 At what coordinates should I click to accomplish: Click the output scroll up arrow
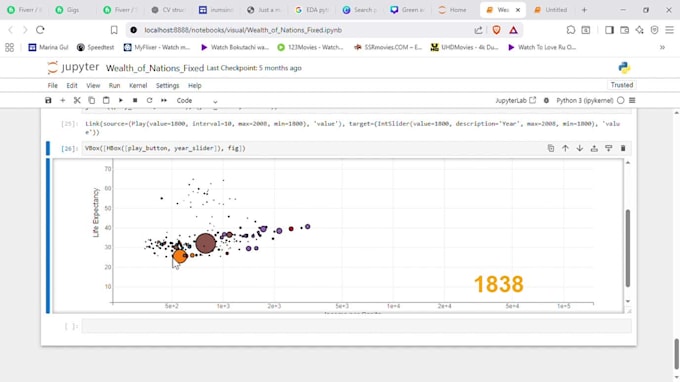[628, 163]
